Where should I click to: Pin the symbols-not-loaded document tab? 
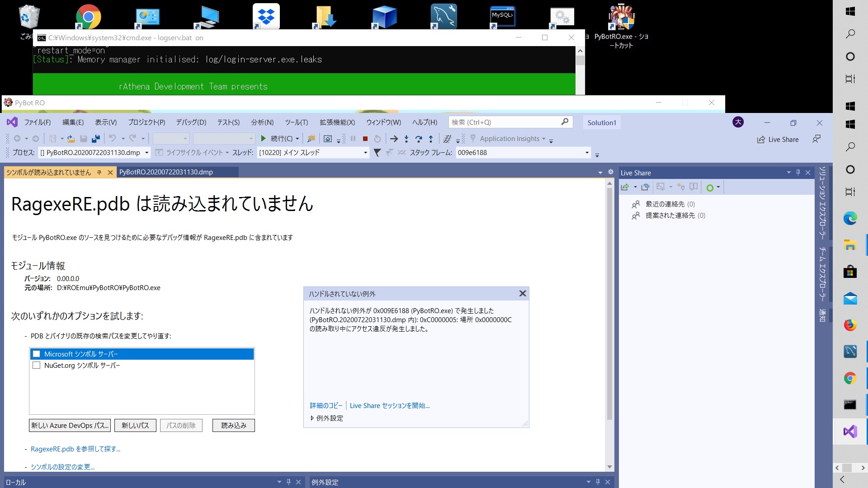[99, 173]
